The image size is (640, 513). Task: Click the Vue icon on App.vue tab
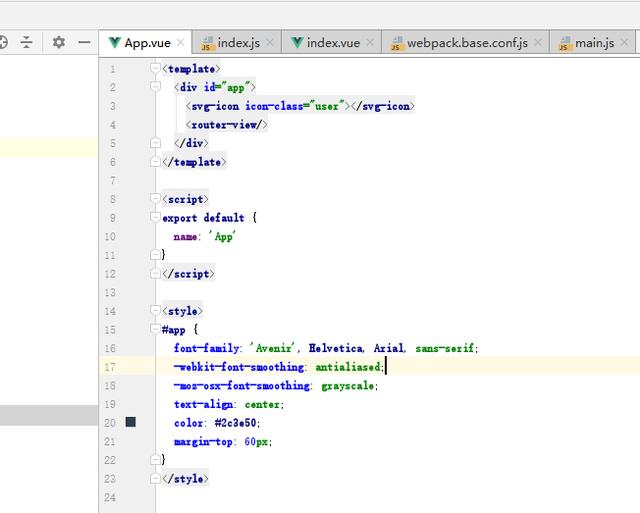click(x=115, y=42)
